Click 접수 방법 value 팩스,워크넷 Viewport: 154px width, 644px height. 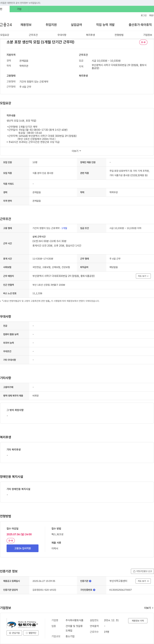click(57, 534)
